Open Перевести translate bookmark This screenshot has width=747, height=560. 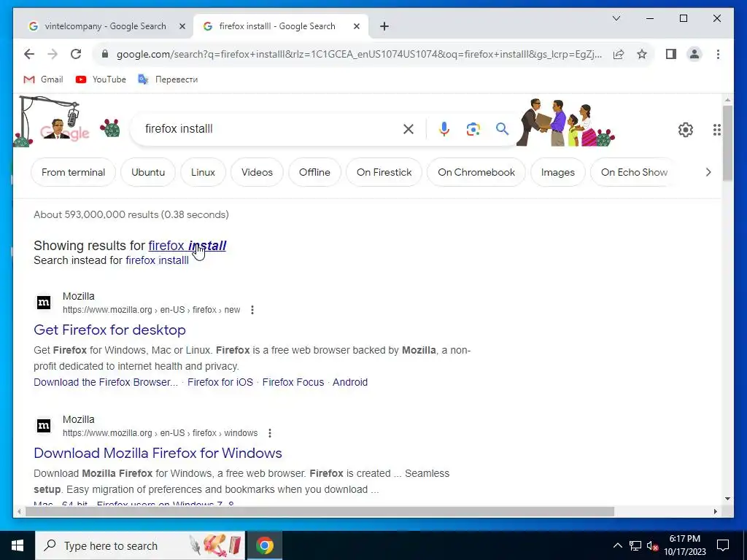(x=168, y=79)
